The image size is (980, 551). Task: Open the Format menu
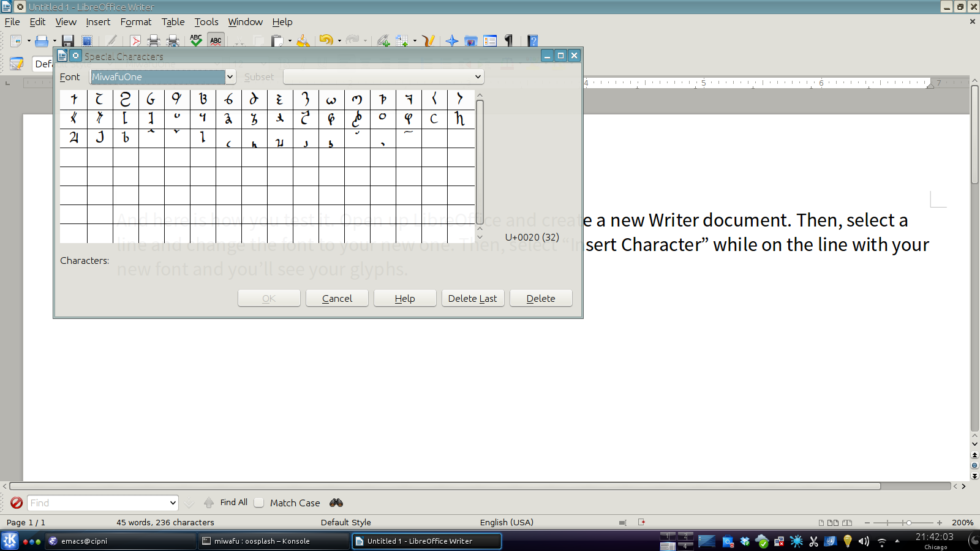[135, 22]
